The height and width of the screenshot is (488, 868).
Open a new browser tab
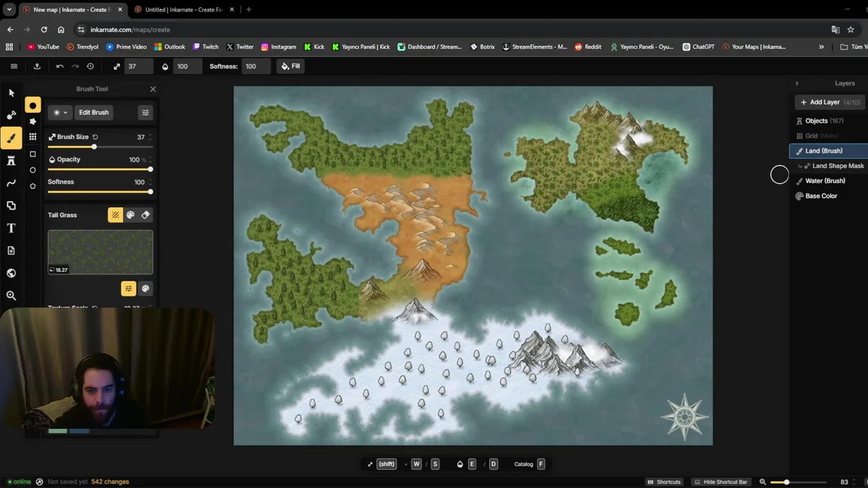[248, 9]
